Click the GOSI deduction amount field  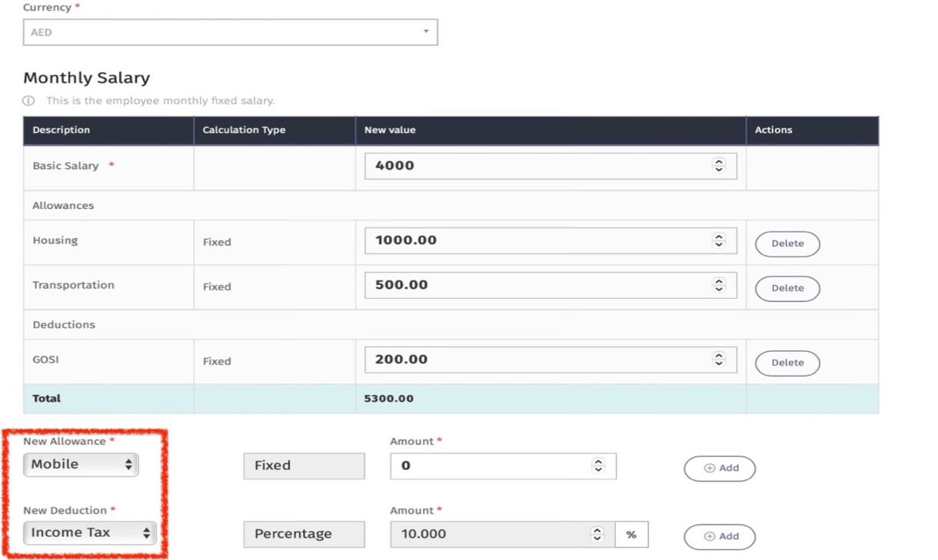[x=538, y=360]
